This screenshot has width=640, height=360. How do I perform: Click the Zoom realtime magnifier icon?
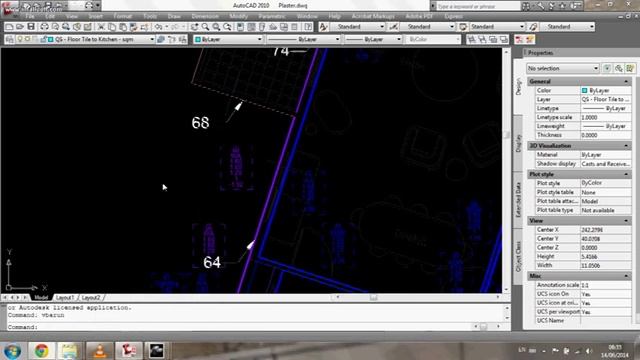point(205,27)
